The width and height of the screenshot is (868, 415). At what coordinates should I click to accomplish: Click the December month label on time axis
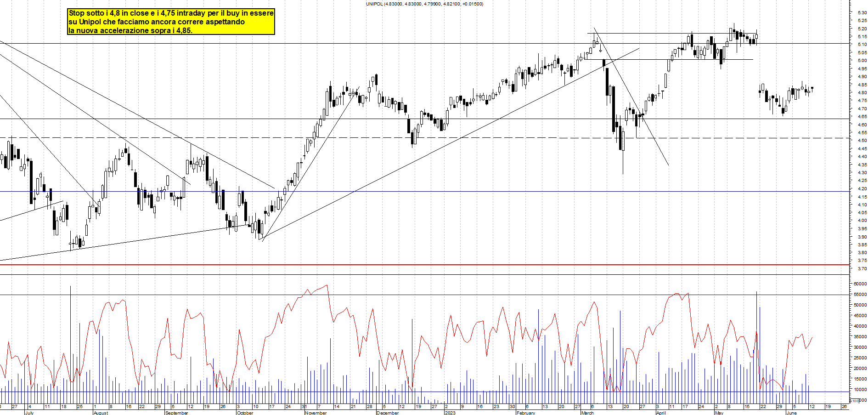(388, 413)
